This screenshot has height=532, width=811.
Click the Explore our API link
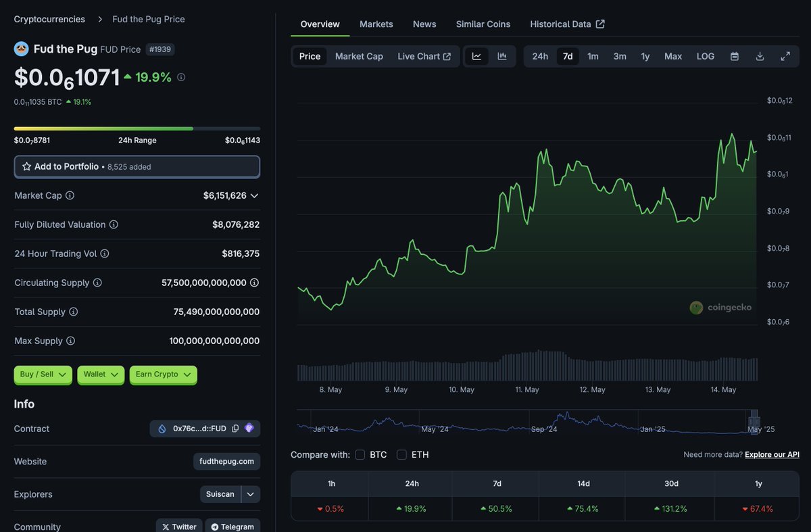772,454
